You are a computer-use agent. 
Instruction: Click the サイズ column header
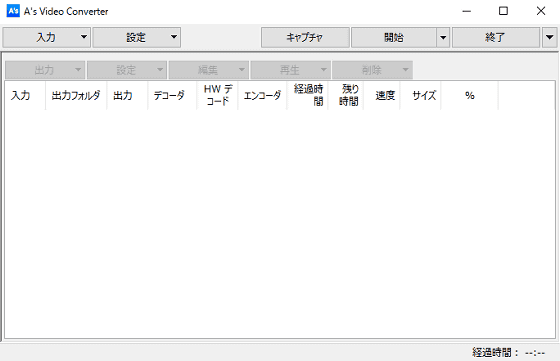[x=421, y=96]
